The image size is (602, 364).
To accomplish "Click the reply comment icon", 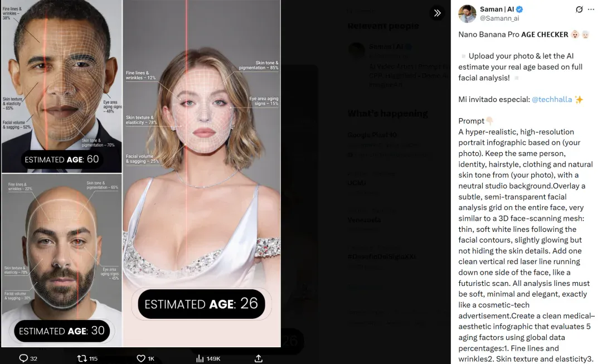I will pos(23,358).
